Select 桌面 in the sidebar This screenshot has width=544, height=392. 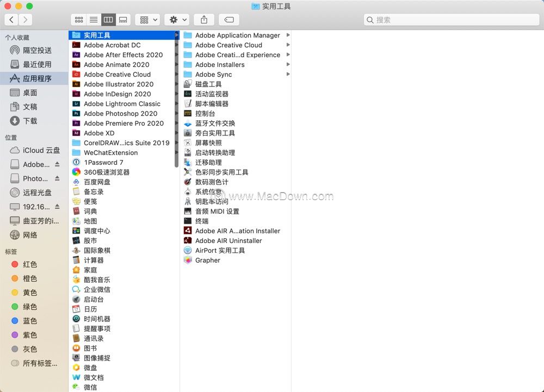point(34,92)
